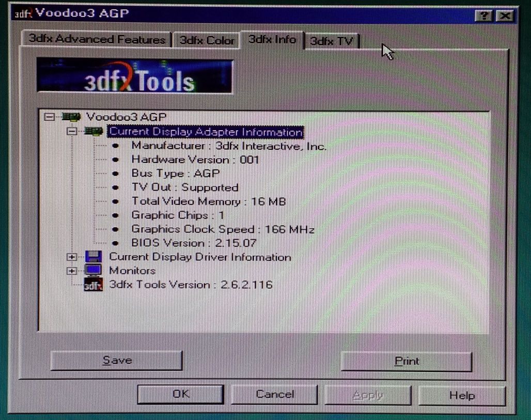
Task: Select Graphic Chips : 1 row
Action: coord(178,215)
